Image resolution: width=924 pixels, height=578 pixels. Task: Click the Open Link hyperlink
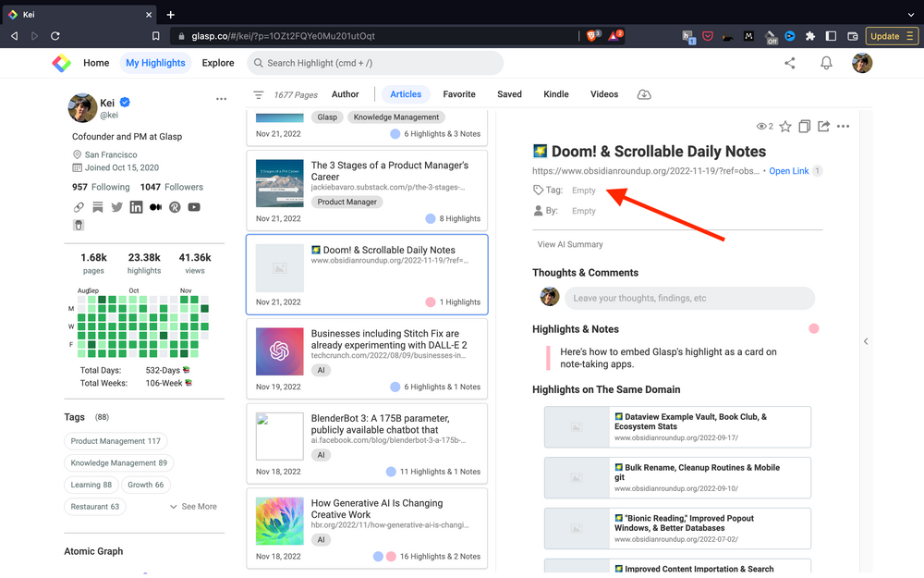pyautogui.click(x=788, y=171)
